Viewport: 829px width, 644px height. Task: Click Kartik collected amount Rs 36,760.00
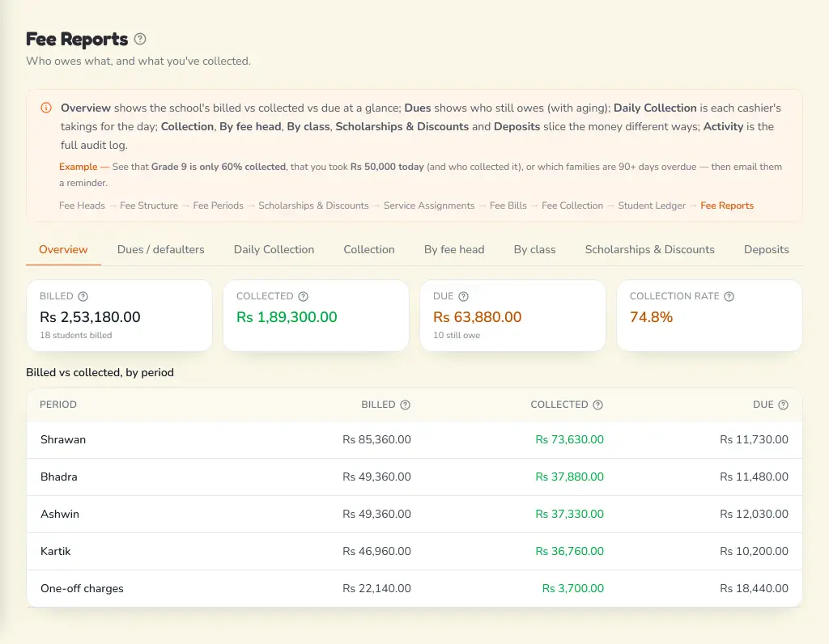(x=569, y=552)
